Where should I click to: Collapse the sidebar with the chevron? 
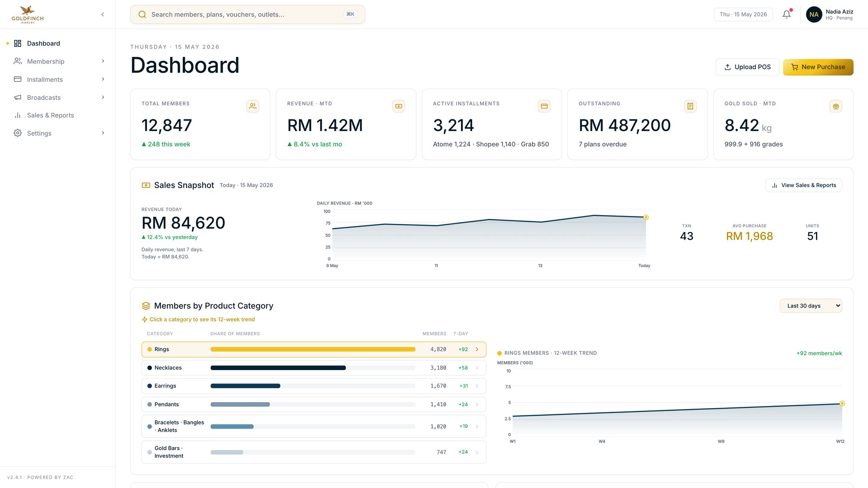(102, 14)
